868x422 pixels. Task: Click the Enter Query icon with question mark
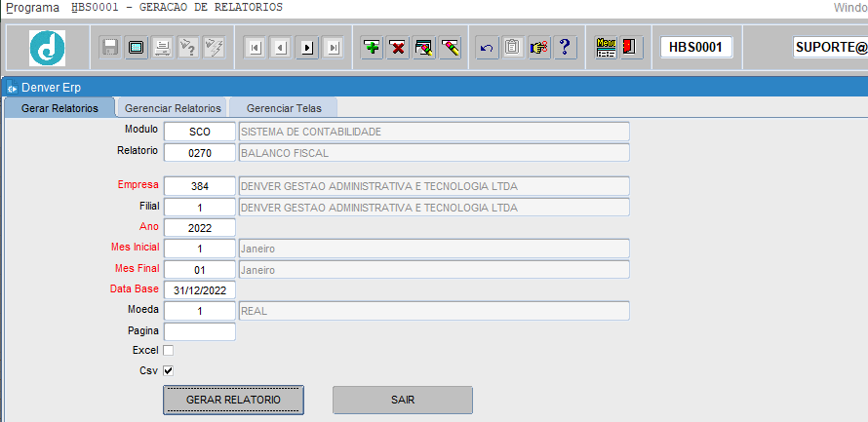[x=187, y=48]
